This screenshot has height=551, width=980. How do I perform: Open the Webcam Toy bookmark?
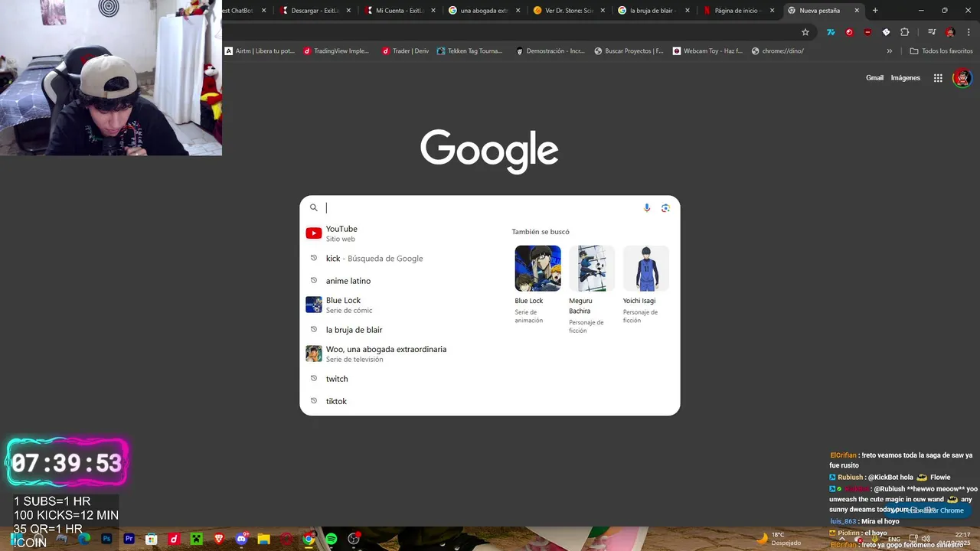pyautogui.click(x=707, y=51)
